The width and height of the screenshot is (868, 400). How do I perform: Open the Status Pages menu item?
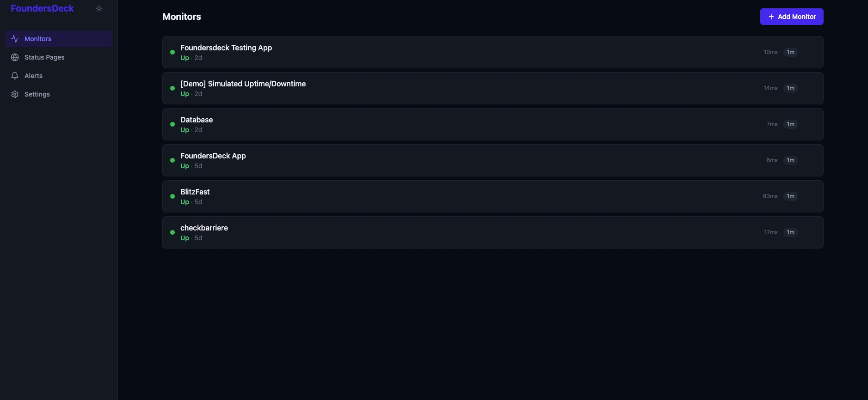[44, 57]
